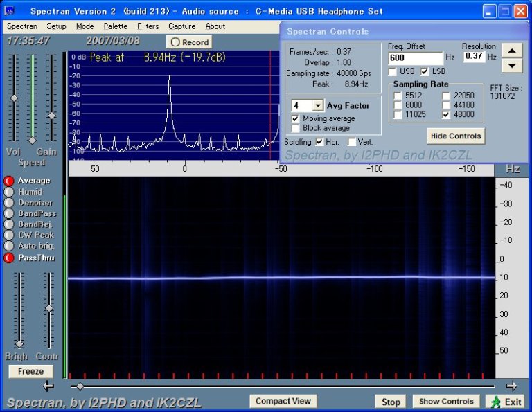Click the Freeze button
The width and height of the screenshot is (532, 412).
[x=30, y=371]
